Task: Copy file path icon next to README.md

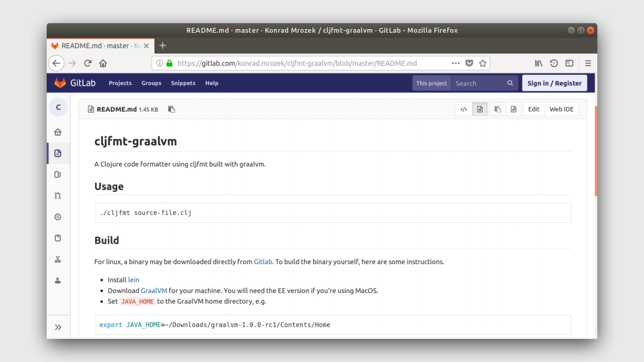Action: click(171, 109)
